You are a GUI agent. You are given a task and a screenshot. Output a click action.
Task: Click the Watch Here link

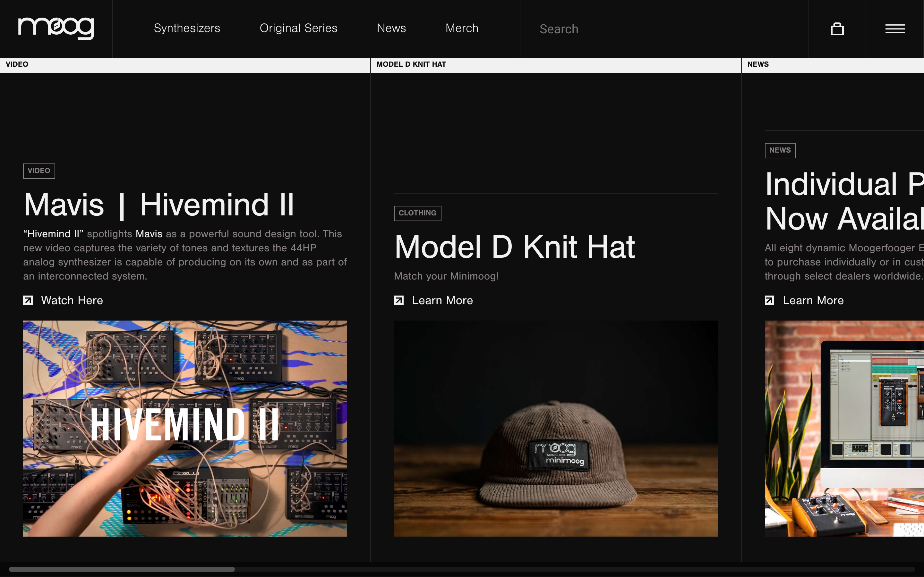tap(72, 301)
